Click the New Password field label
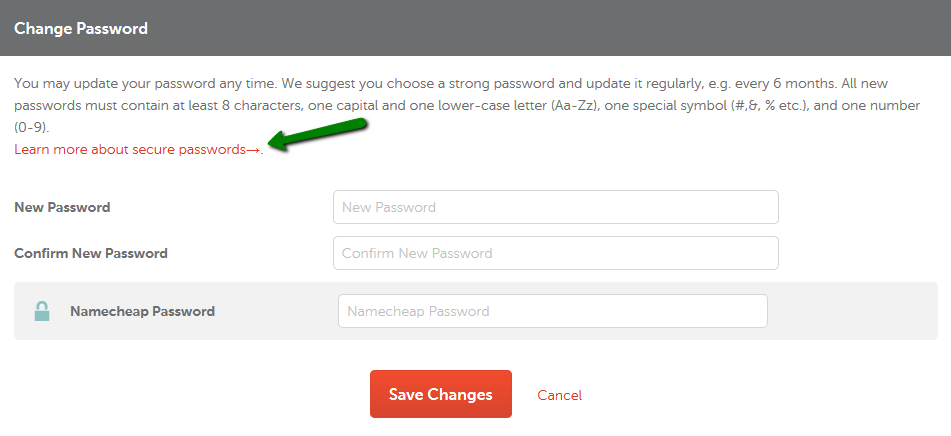The height and width of the screenshot is (436, 951). (x=62, y=207)
